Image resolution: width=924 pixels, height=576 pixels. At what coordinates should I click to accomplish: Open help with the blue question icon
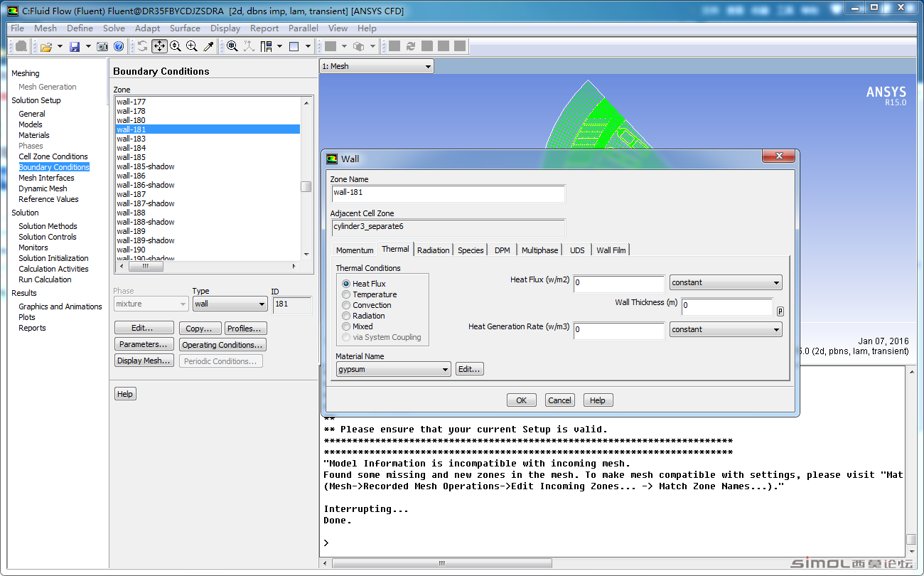[x=119, y=46]
